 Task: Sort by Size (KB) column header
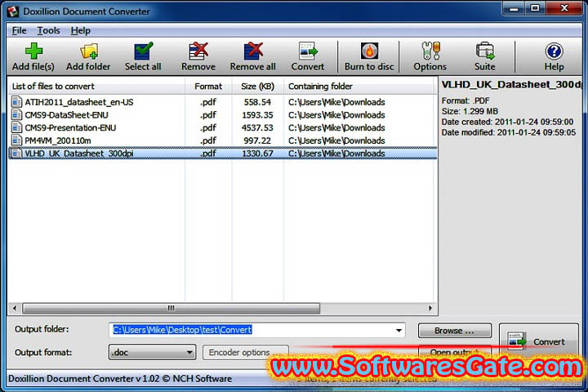[257, 87]
